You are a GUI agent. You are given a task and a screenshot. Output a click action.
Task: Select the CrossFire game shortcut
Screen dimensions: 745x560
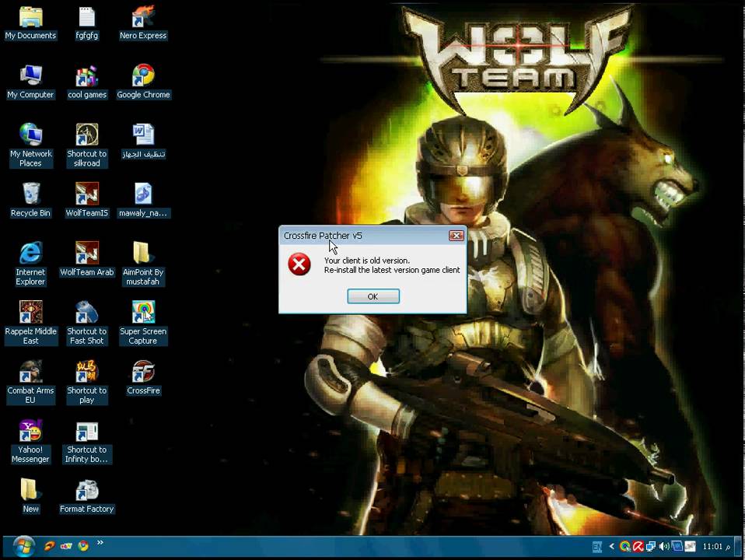click(143, 378)
